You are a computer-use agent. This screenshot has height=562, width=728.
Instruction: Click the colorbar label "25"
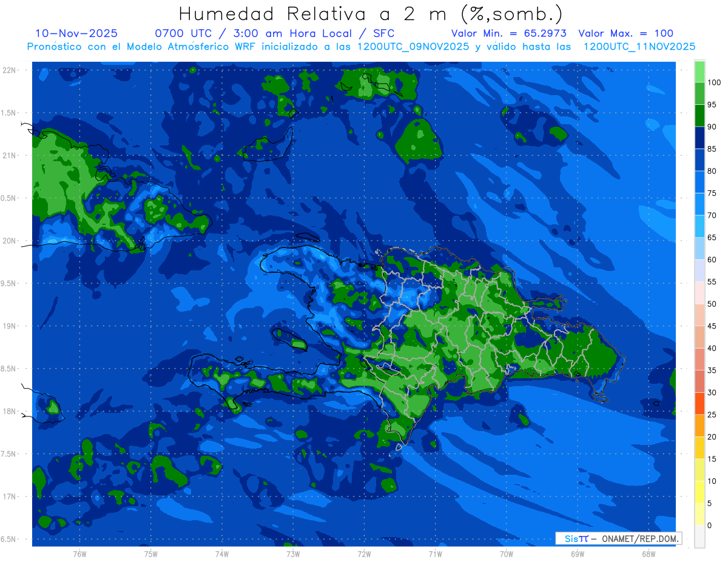(712, 415)
